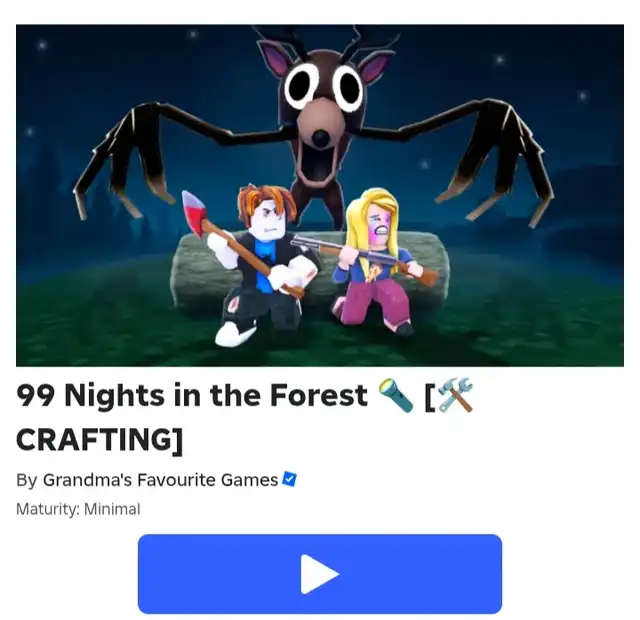Click the deer monster's black nose
This screenshot has width=640, height=620.
tap(321, 138)
